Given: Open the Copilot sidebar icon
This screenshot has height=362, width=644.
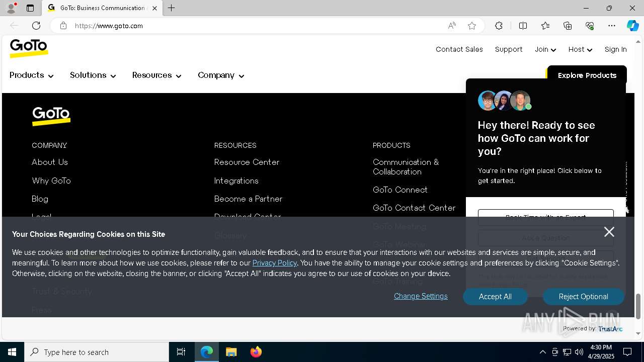Looking at the screenshot, I should (x=632, y=26).
